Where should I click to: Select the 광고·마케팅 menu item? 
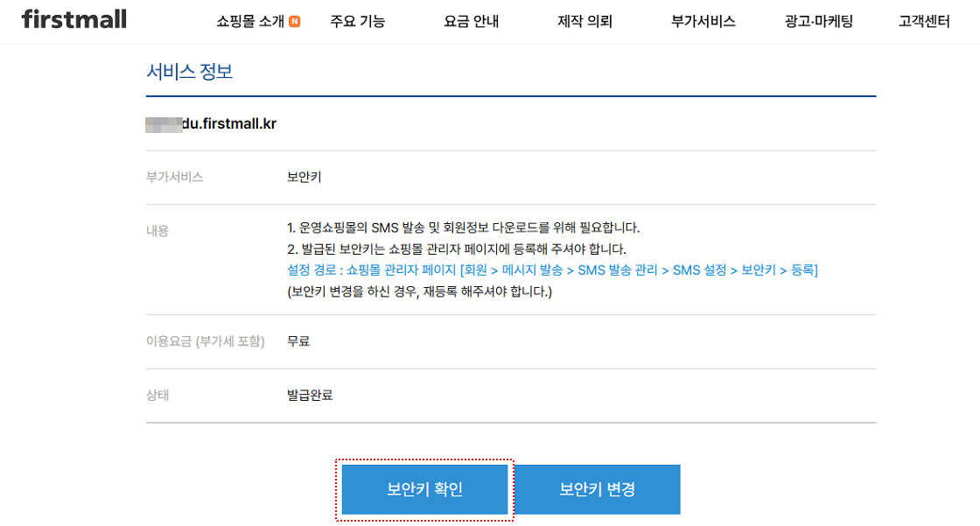tap(819, 21)
